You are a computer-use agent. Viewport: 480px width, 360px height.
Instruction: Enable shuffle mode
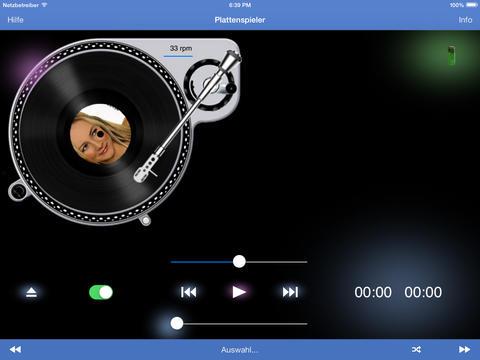click(x=416, y=349)
